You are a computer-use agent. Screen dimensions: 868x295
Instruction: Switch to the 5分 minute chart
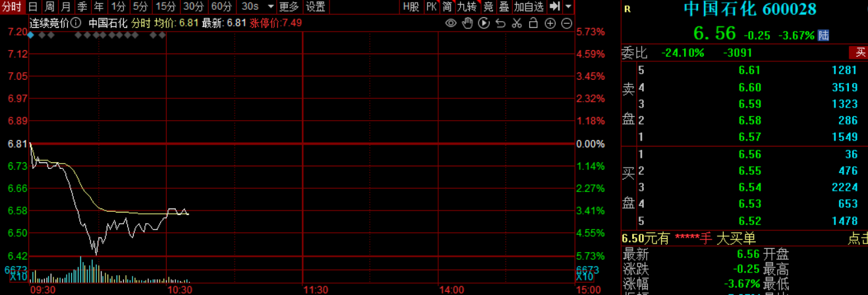point(140,7)
